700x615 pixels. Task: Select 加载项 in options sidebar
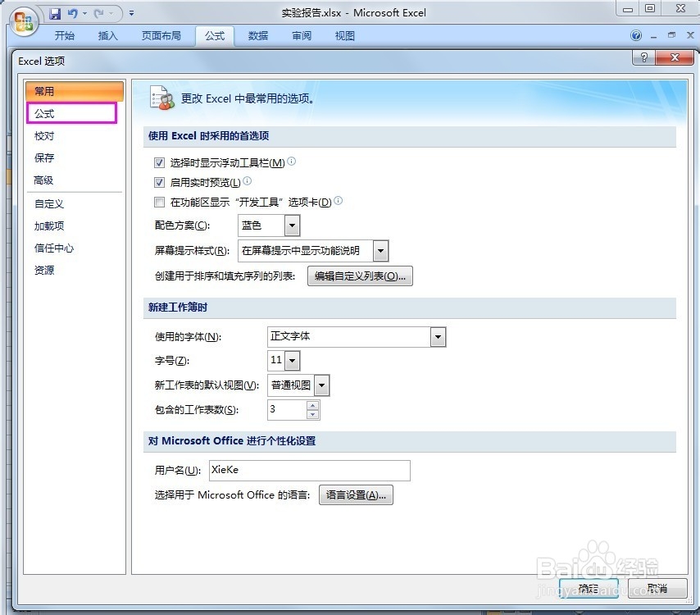[x=75, y=226]
